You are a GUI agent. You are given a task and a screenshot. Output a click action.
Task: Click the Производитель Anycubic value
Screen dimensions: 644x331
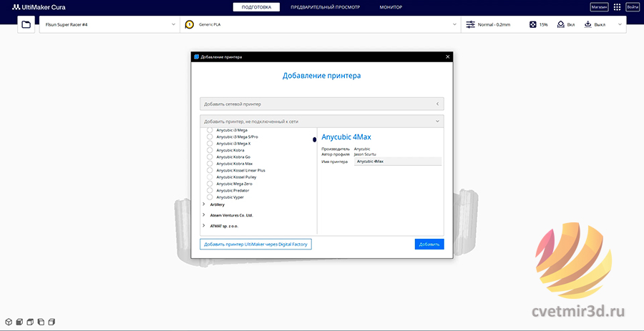(x=362, y=149)
